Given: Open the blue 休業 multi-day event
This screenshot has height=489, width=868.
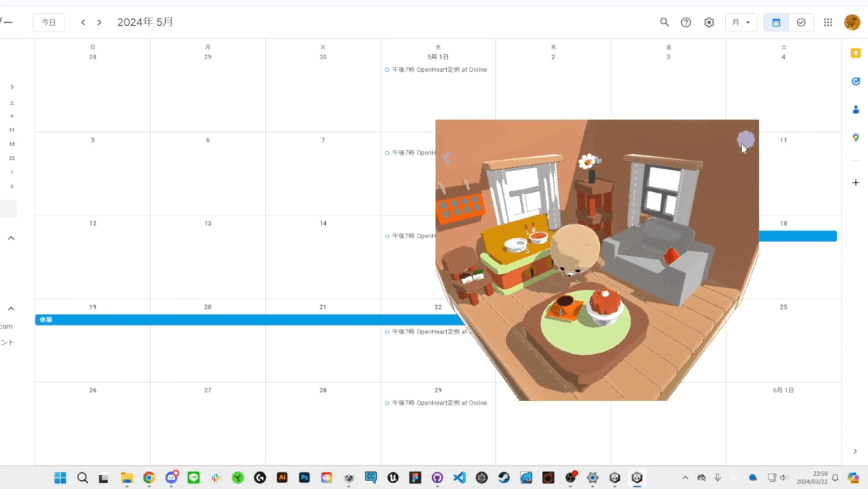Looking at the screenshot, I should pyautogui.click(x=249, y=320).
